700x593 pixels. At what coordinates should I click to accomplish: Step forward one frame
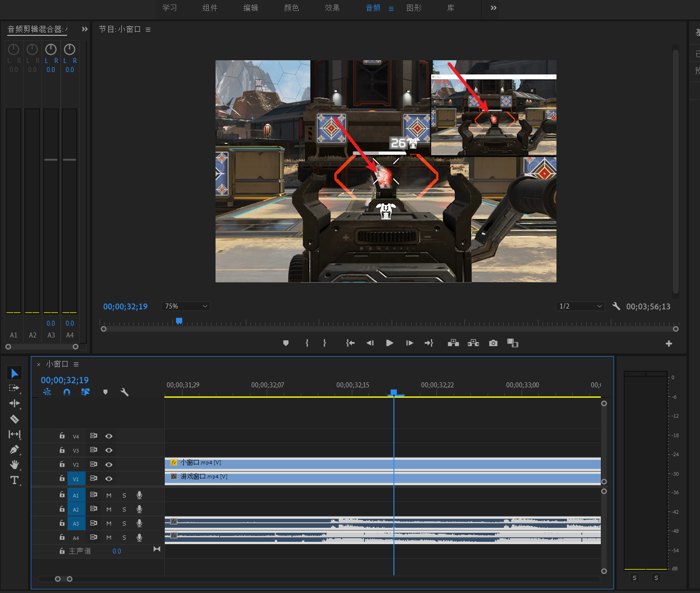pos(409,343)
